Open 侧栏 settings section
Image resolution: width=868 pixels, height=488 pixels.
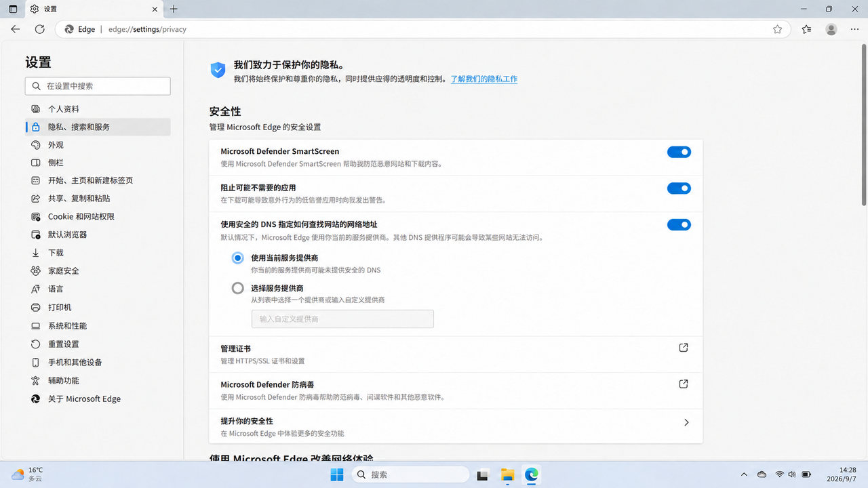tap(98, 163)
